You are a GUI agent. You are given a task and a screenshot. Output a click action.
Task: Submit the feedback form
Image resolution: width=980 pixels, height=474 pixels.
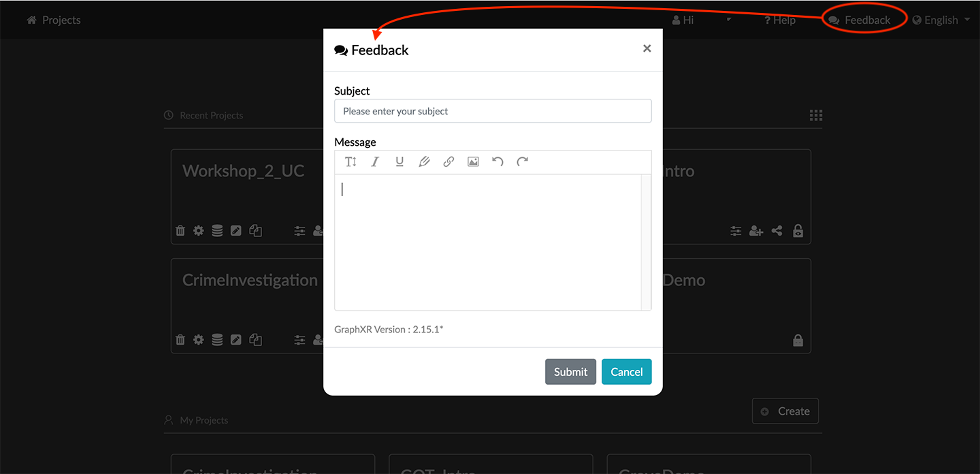[x=570, y=372]
